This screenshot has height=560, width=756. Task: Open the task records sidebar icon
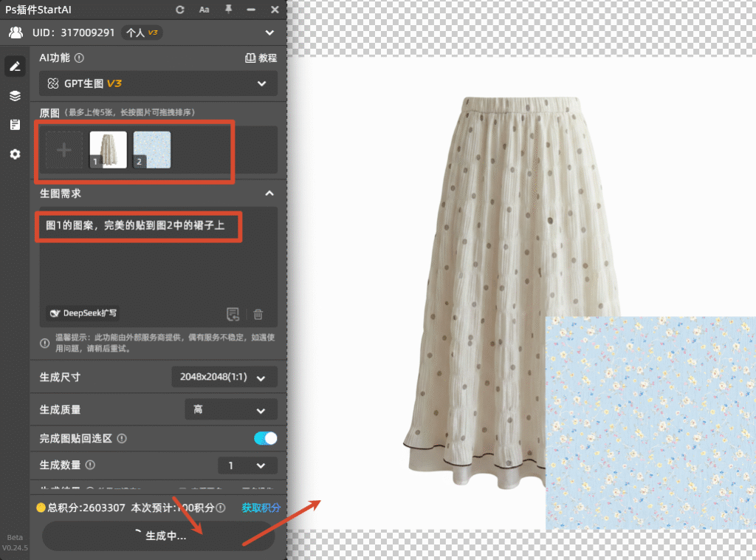(x=15, y=124)
